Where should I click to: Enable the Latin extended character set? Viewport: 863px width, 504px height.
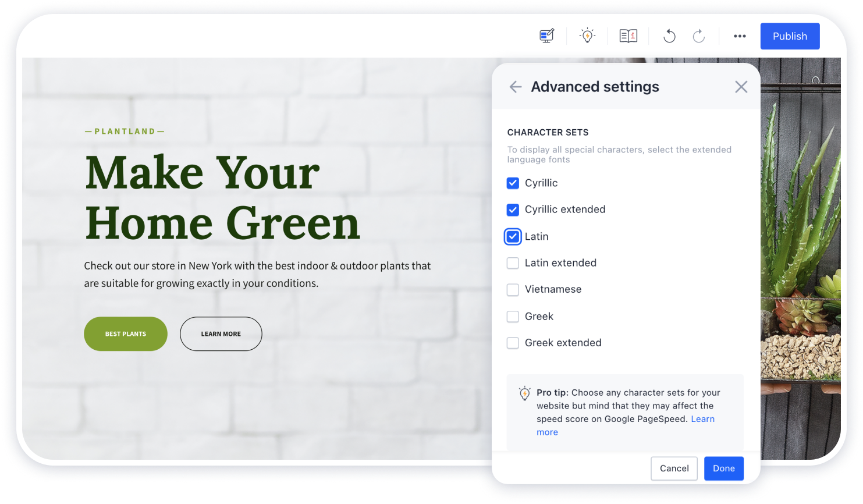[513, 263]
